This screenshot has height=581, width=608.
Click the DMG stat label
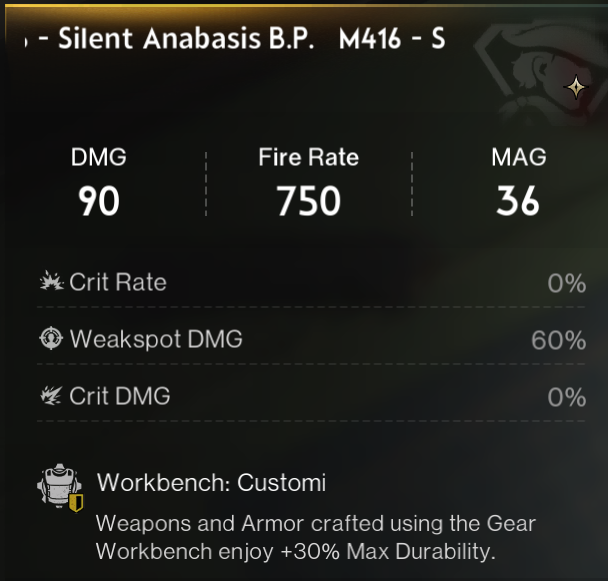click(99, 157)
